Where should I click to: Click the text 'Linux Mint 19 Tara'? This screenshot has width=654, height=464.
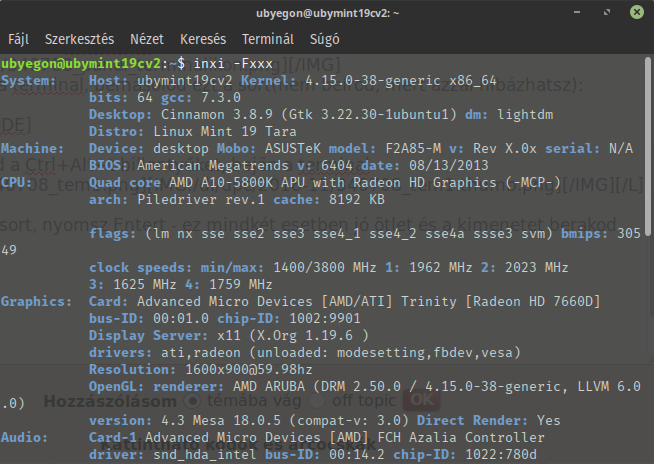tap(225, 131)
